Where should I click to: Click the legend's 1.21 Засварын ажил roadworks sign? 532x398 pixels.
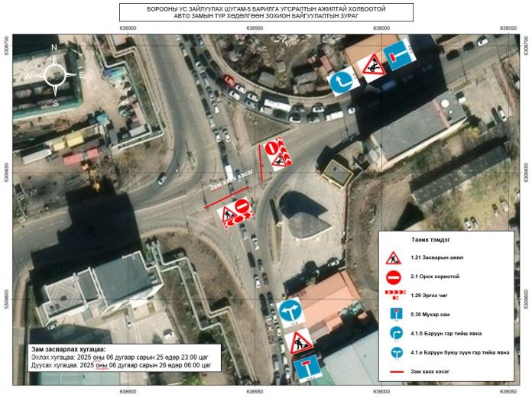(394, 257)
